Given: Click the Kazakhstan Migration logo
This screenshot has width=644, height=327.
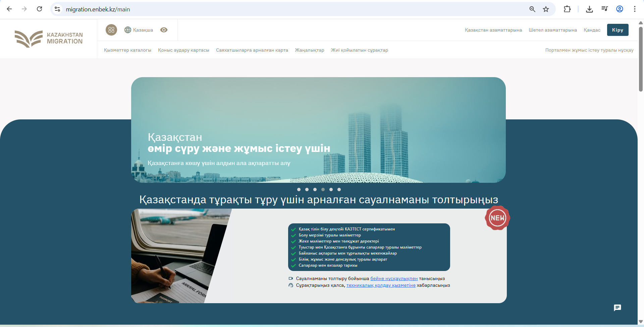Looking at the screenshot, I should point(49,39).
